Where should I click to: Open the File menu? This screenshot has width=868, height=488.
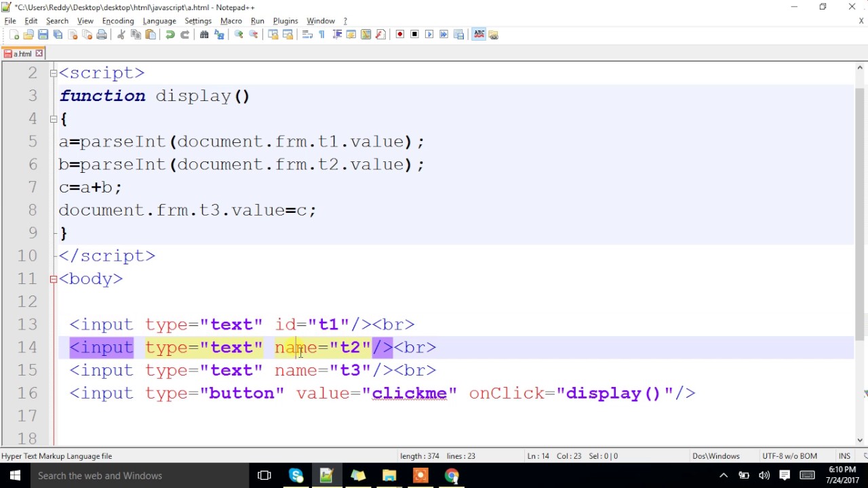tap(10, 21)
